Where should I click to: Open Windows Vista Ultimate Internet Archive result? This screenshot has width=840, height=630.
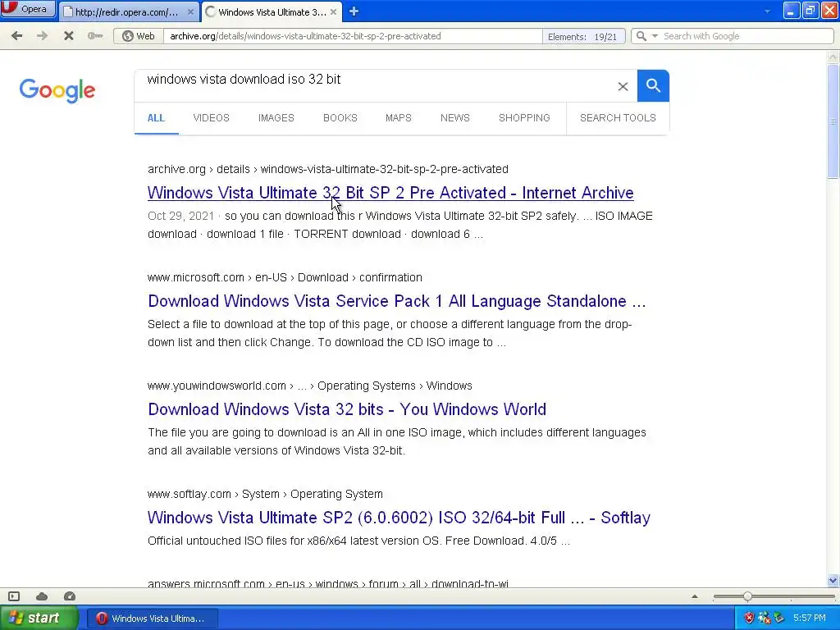(x=390, y=193)
